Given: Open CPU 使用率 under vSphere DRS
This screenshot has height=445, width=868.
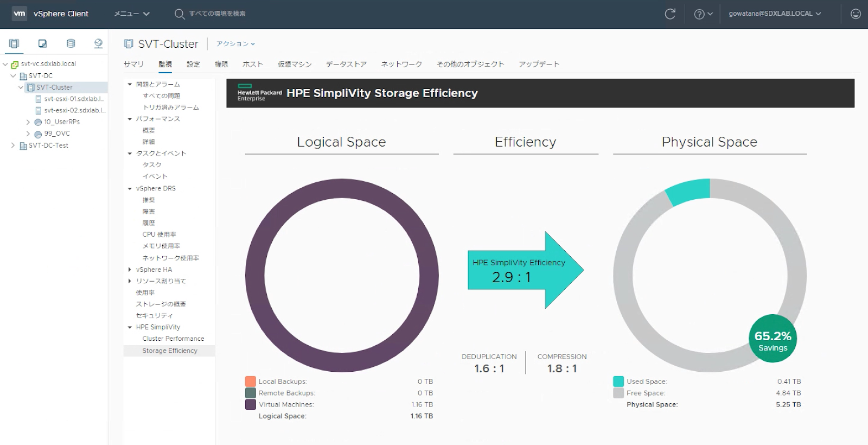Looking at the screenshot, I should point(159,235).
